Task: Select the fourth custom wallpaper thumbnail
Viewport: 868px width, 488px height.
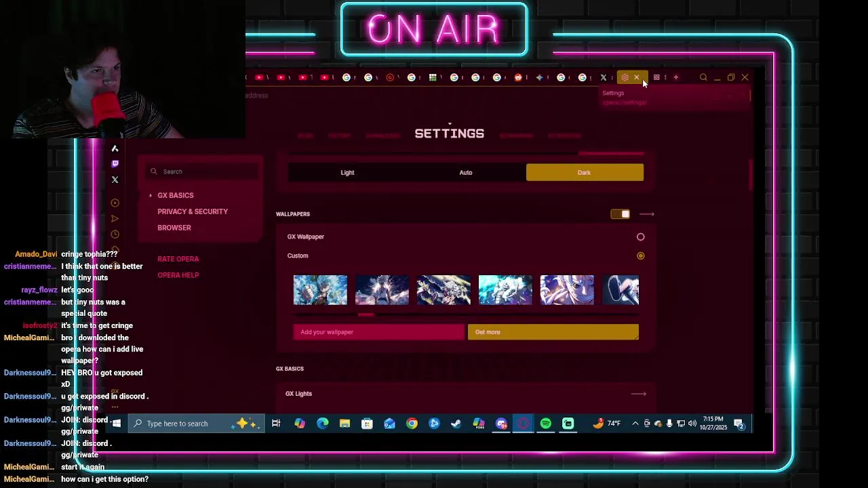Action: pyautogui.click(x=505, y=290)
